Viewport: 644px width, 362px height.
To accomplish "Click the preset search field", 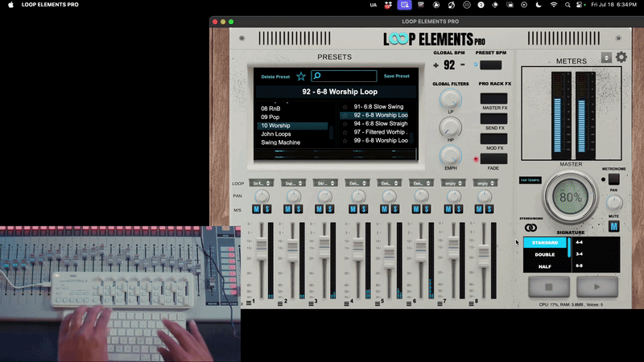I will click(x=345, y=76).
